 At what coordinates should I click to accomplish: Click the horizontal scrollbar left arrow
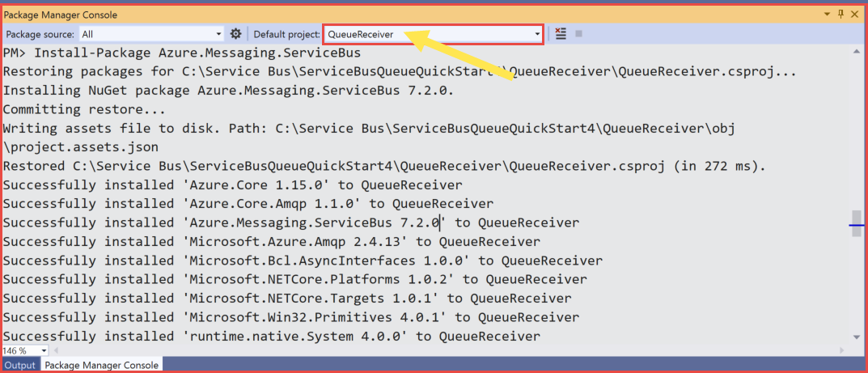pyautogui.click(x=55, y=350)
